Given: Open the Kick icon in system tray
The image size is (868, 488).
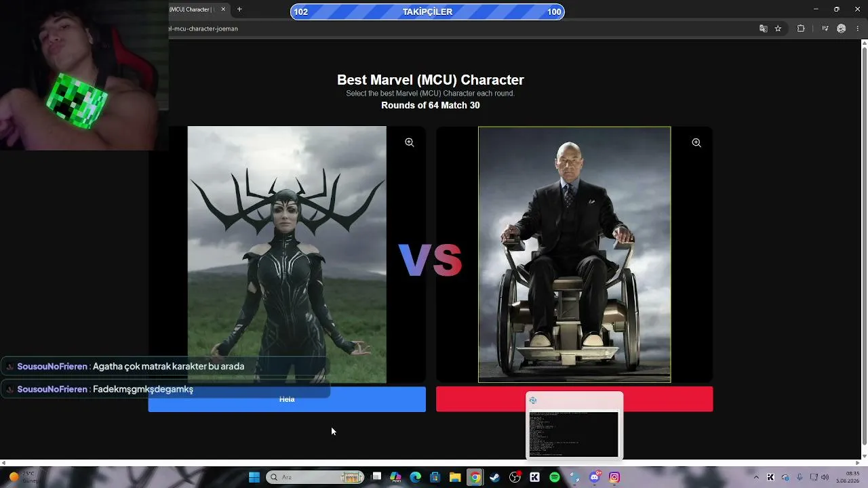Looking at the screenshot, I should (x=770, y=477).
